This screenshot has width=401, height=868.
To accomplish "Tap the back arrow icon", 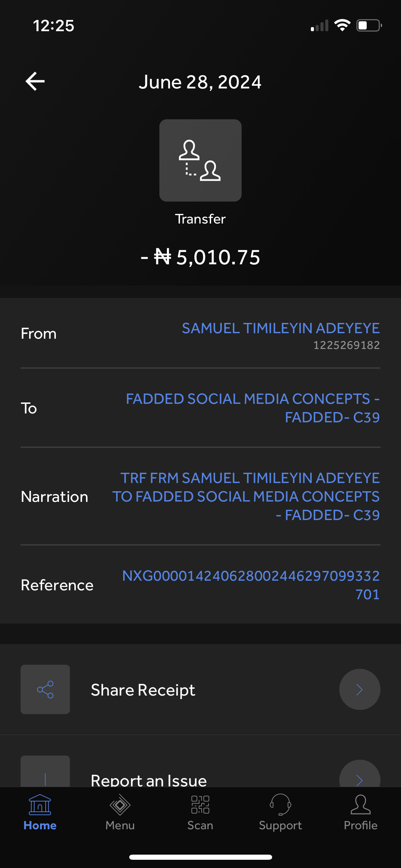I will pyautogui.click(x=35, y=82).
